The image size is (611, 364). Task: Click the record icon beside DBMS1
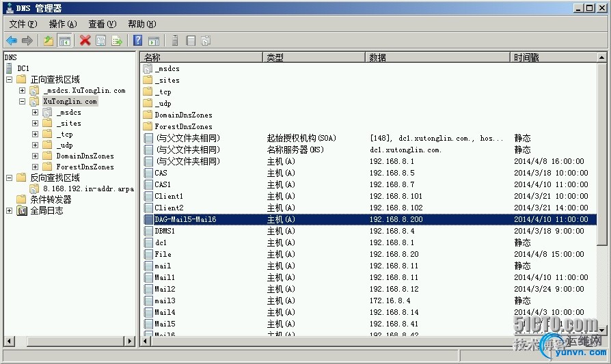(148, 231)
